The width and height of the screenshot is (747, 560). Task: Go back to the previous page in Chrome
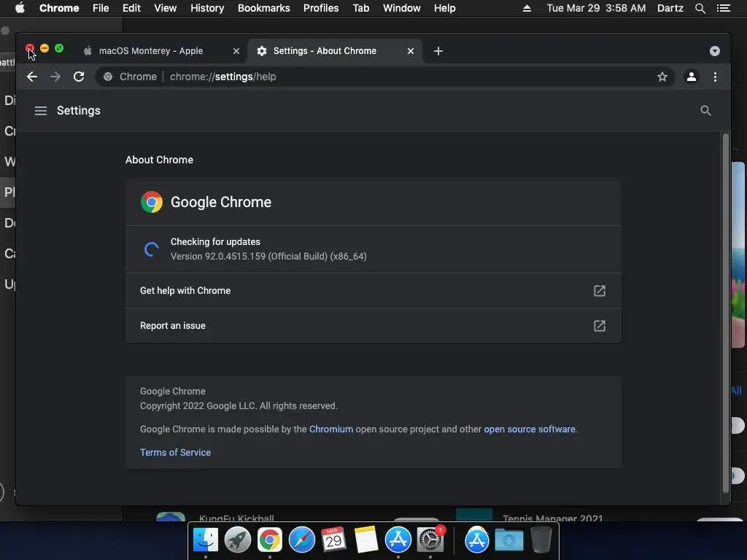click(x=32, y=77)
